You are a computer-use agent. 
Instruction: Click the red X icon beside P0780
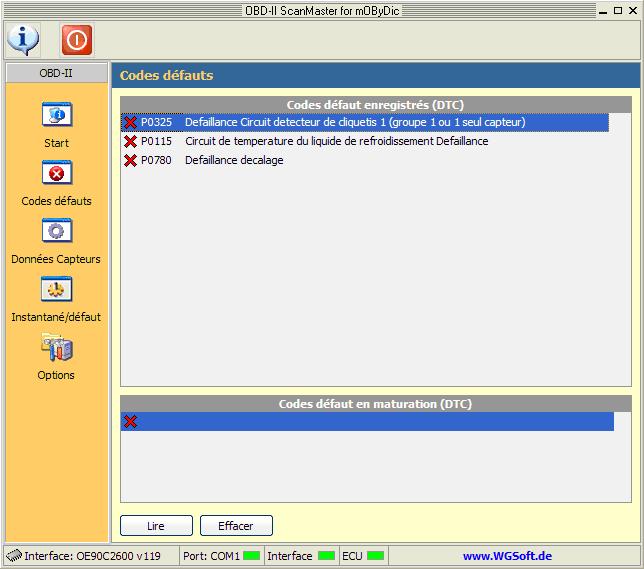[x=130, y=160]
